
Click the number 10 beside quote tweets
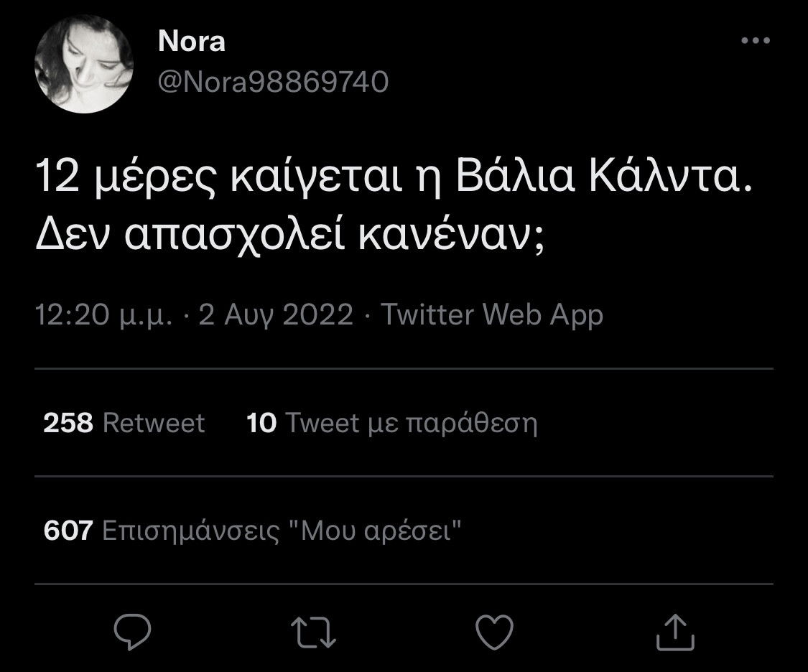point(261,423)
